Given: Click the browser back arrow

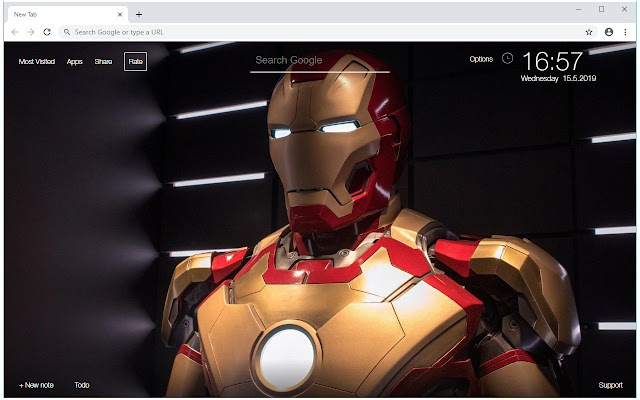Looking at the screenshot, I should [x=15, y=32].
